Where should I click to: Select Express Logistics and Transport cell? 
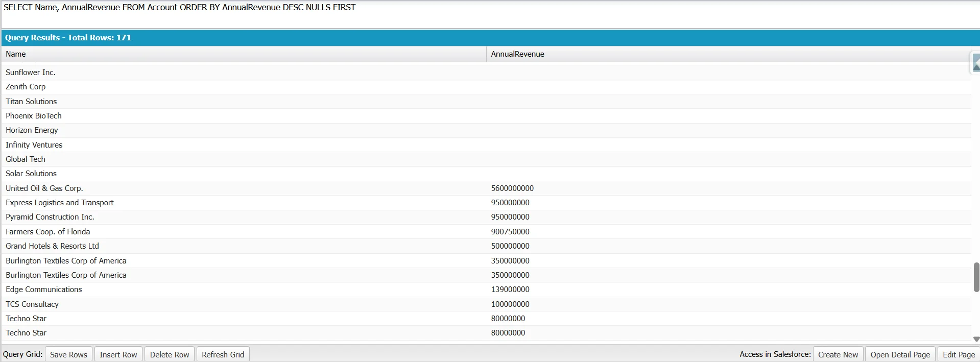click(244, 203)
